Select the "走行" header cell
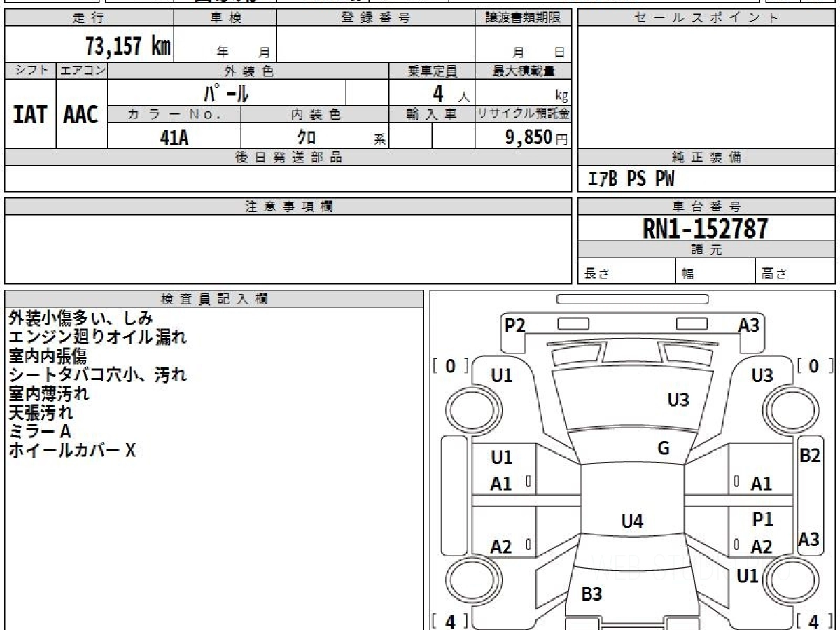 [x=88, y=18]
